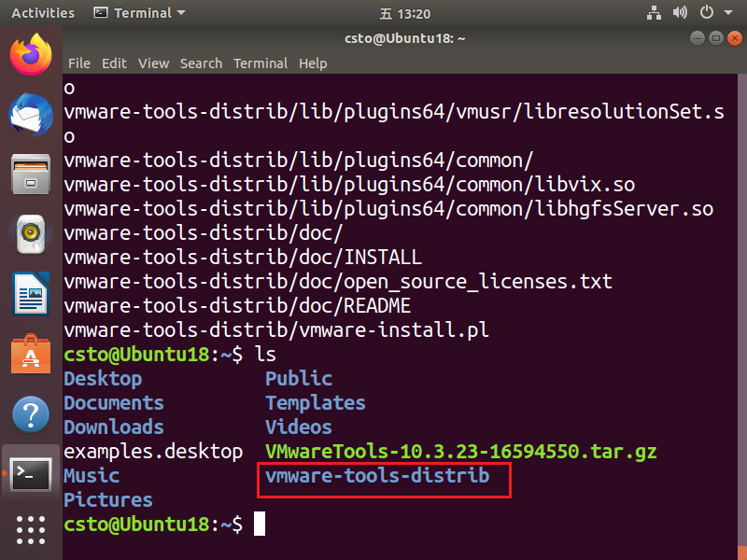The width and height of the screenshot is (747, 560).
Task: Click the network status icon in top bar
Action: point(655,13)
